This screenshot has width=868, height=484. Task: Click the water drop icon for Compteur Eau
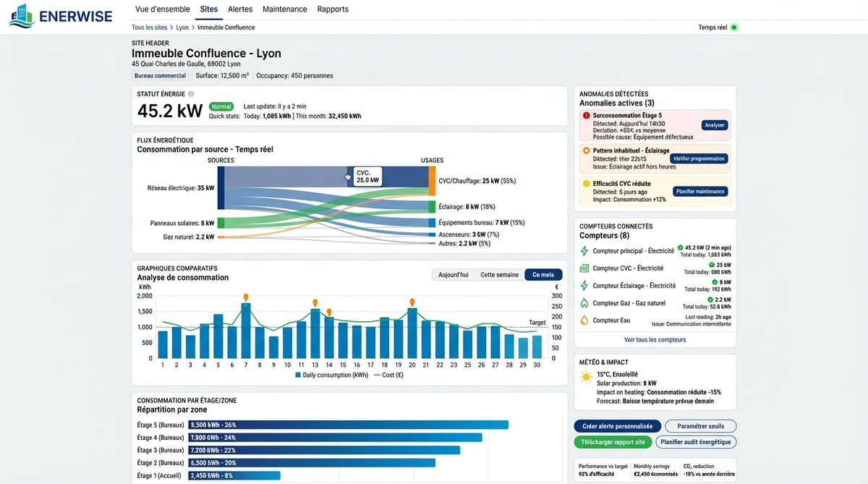tap(584, 320)
